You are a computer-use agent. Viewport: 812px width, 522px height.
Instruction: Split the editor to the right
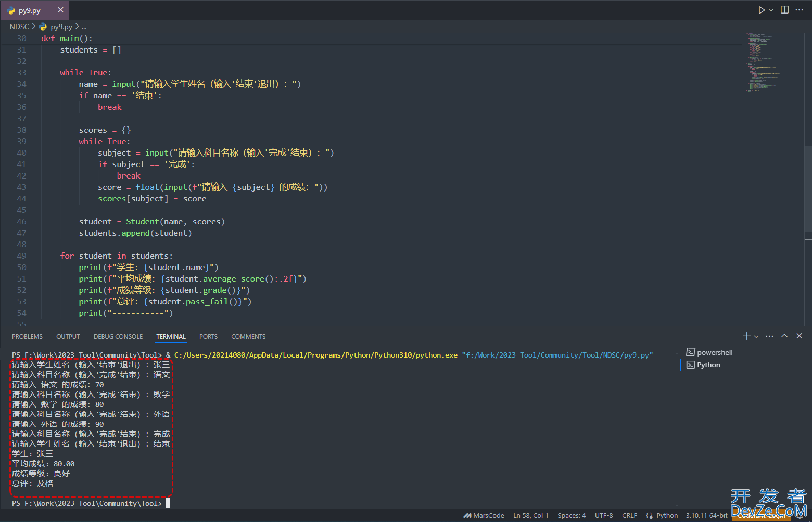tap(785, 10)
